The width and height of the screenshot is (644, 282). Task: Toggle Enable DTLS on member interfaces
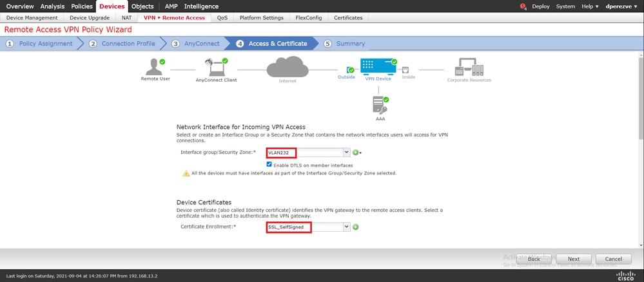pos(269,165)
